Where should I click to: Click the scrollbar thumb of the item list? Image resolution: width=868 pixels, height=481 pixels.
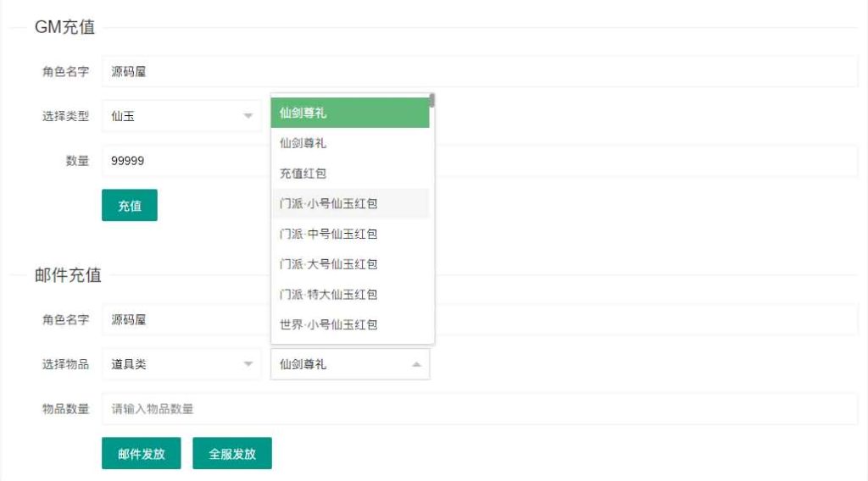(432, 101)
